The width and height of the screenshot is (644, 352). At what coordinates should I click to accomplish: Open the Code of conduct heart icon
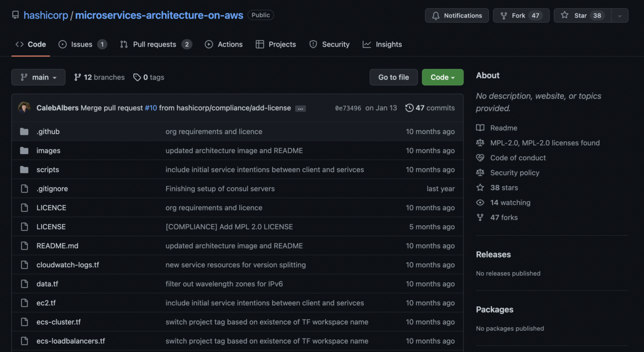[480, 157]
